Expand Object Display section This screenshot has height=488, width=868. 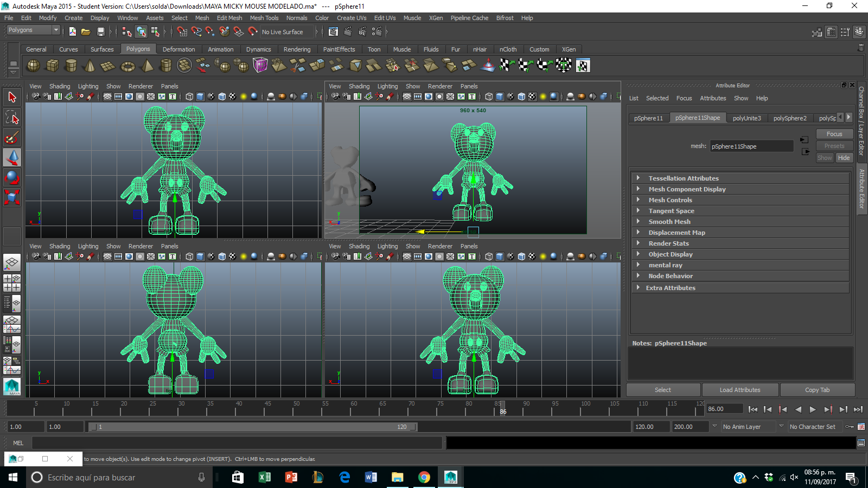tap(740, 254)
